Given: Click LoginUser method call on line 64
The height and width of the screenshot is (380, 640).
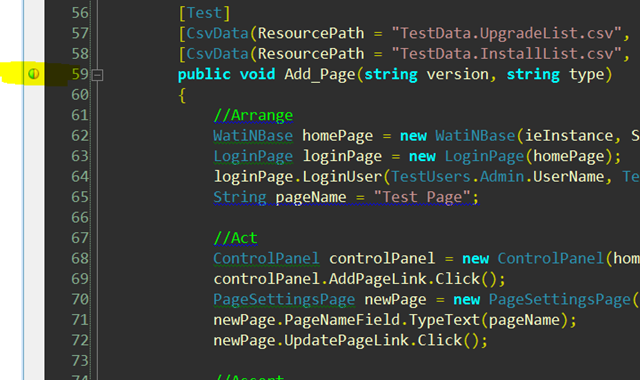Looking at the screenshot, I should click(342, 177).
